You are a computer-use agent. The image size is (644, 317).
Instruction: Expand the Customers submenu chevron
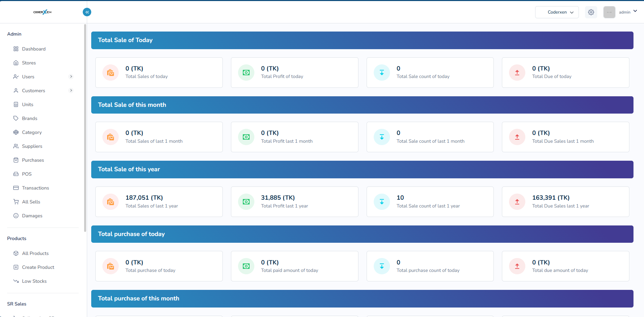pos(71,91)
